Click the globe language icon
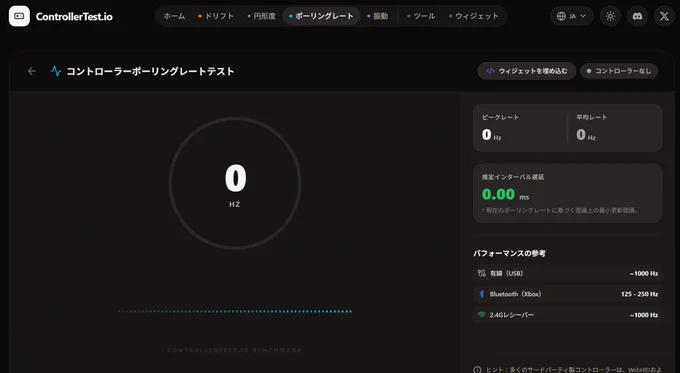Screen dimensions: 680x373 tap(561, 16)
